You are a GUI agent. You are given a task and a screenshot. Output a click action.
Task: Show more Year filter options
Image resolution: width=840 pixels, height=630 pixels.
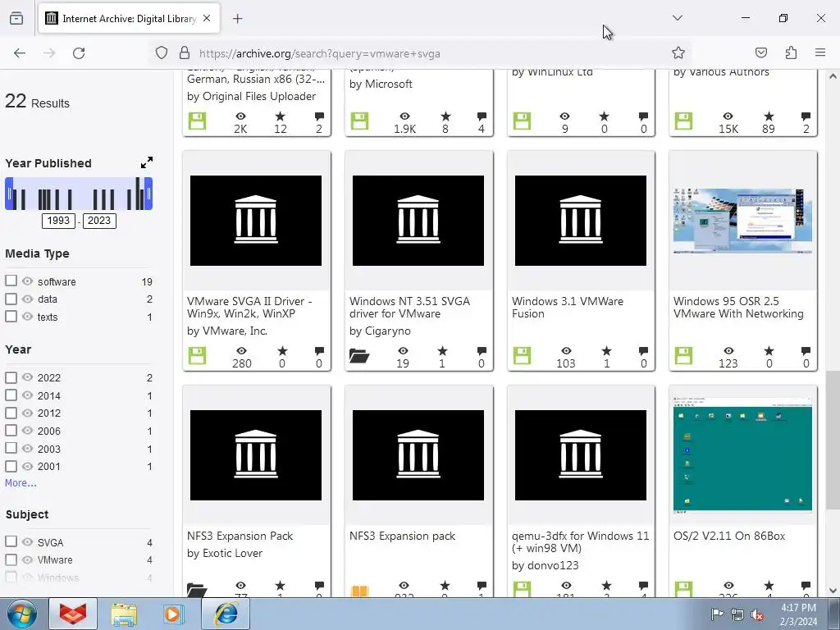click(x=21, y=482)
